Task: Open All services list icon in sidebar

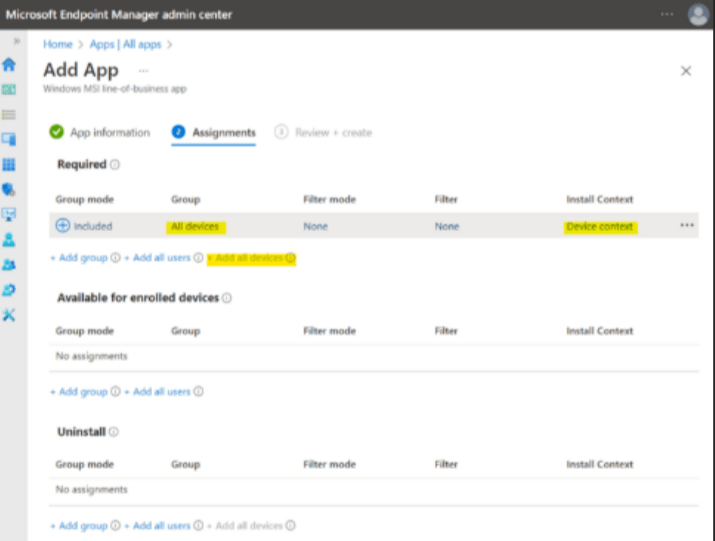Action: tap(10, 114)
